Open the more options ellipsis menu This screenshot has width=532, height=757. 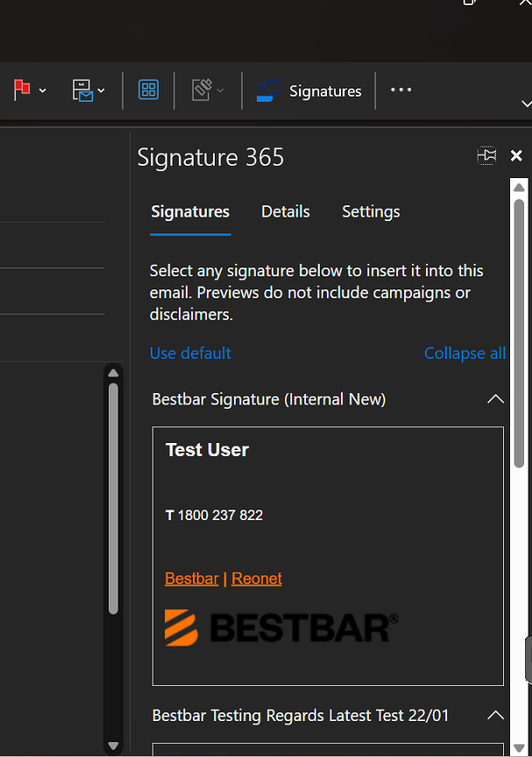(x=401, y=89)
